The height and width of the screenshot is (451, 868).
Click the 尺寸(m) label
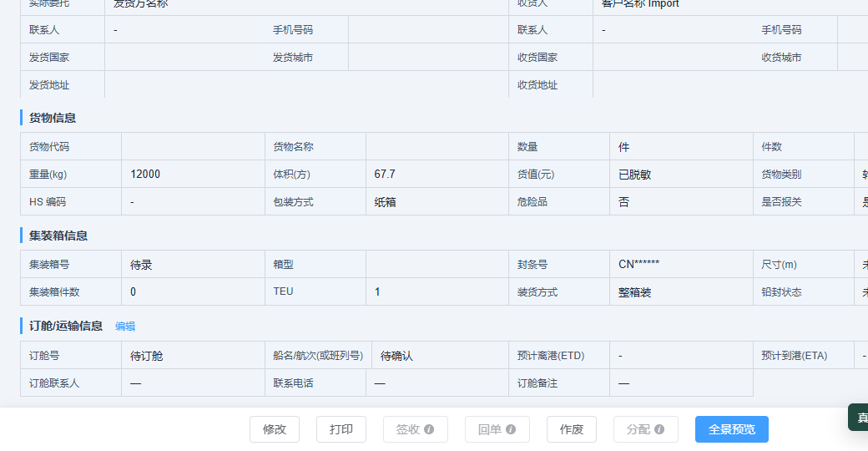click(x=779, y=265)
